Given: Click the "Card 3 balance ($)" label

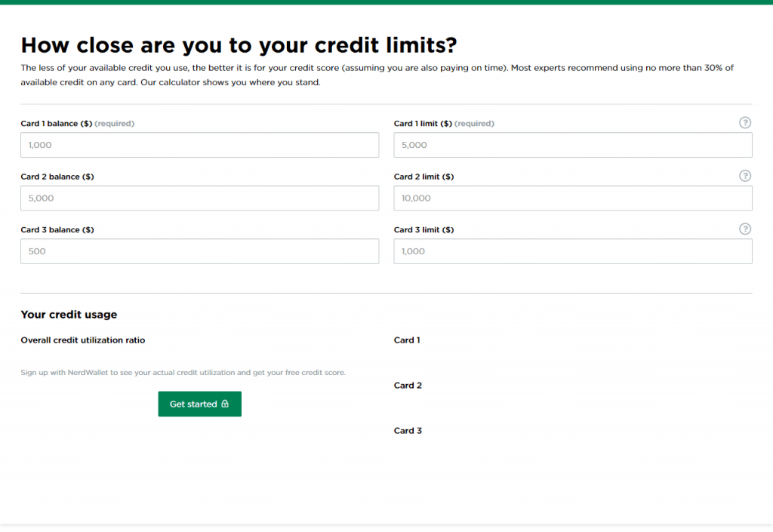Looking at the screenshot, I should [x=57, y=229].
